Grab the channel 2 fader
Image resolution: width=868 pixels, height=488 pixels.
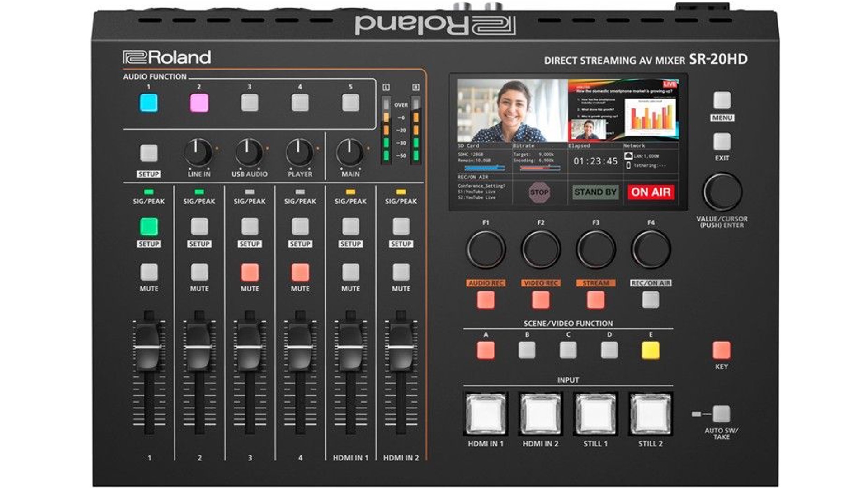(x=198, y=347)
